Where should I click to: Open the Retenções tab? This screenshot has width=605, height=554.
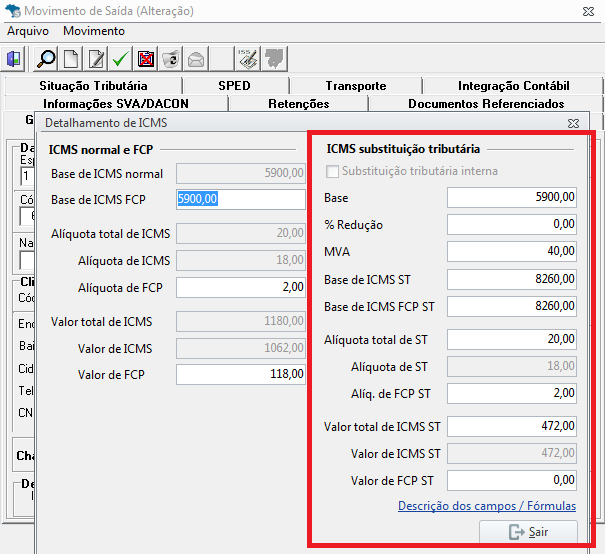pyautogui.click(x=299, y=103)
